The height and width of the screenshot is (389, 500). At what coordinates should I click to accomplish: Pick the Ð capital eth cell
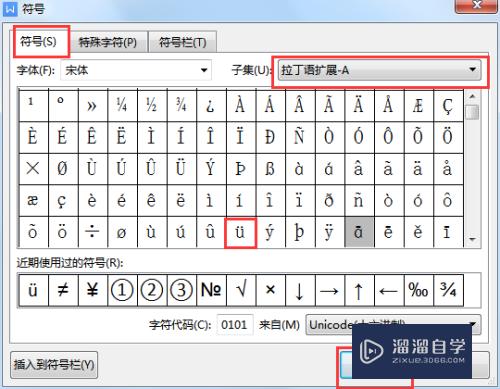(x=270, y=137)
